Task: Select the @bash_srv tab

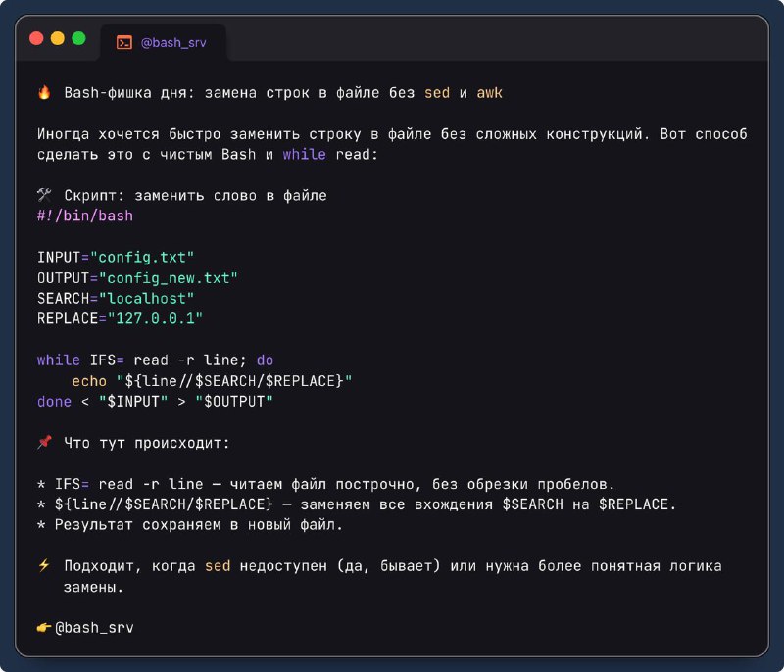Action: 163,42
